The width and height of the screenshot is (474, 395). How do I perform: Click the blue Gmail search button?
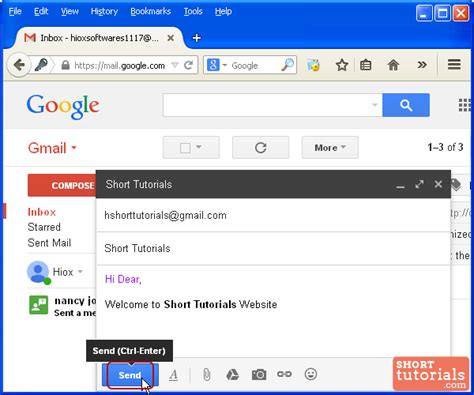pyautogui.click(x=406, y=105)
